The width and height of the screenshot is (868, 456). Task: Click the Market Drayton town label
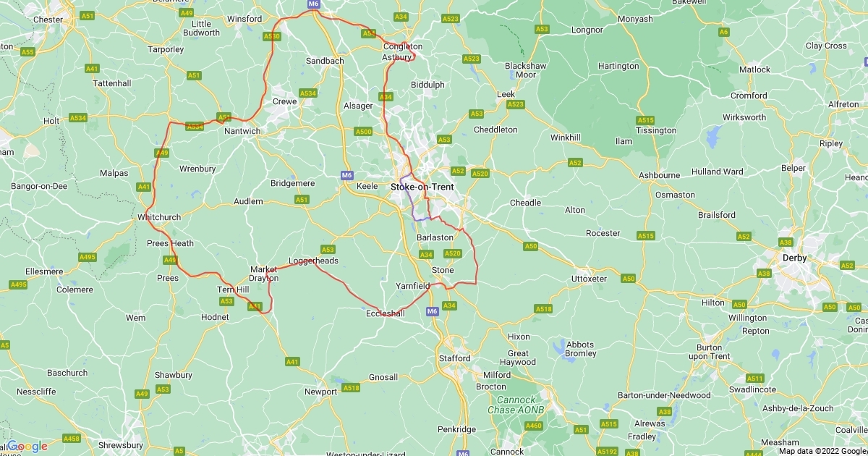pyautogui.click(x=264, y=274)
